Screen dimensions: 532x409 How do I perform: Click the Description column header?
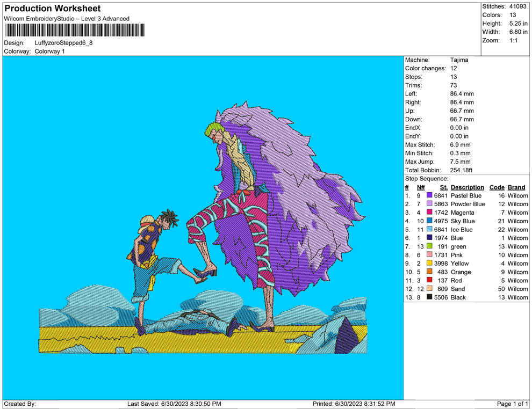[467, 187]
